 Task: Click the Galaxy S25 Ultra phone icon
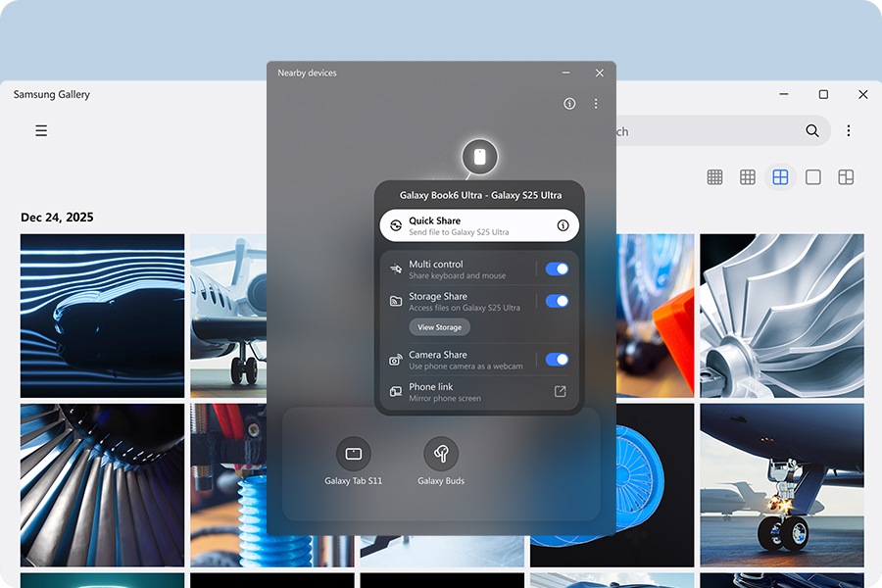[479, 157]
